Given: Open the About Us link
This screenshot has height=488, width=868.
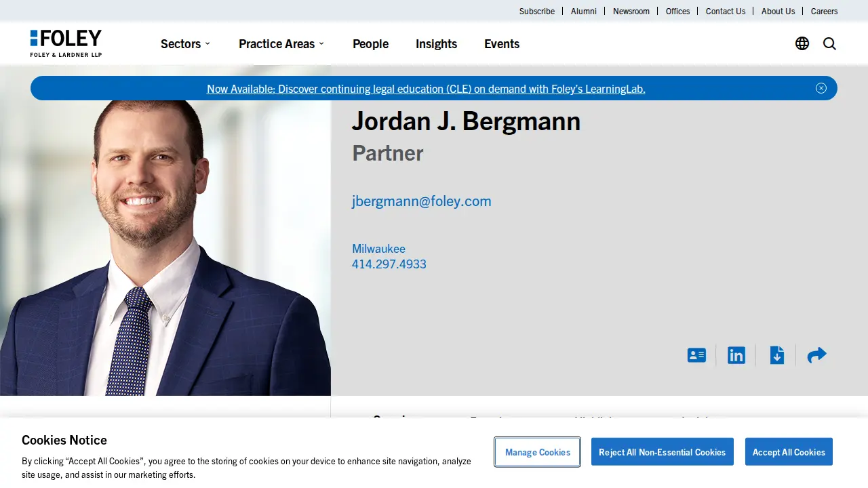Looking at the screenshot, I should [x=778, y=11].
